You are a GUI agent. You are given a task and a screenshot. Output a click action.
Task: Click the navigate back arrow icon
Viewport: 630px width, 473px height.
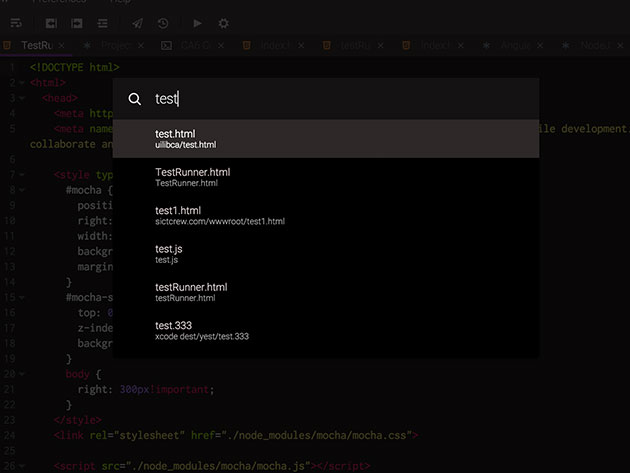tap(51, 23)
